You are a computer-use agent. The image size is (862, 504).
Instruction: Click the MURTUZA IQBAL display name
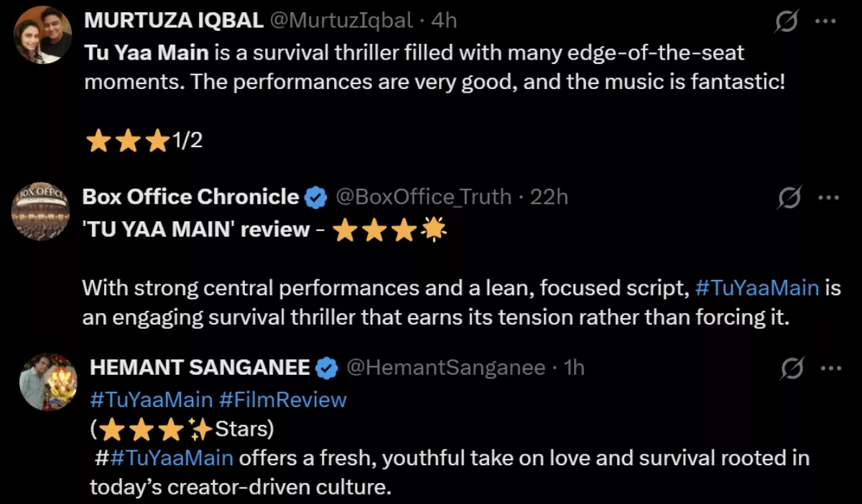coord(173,21)
